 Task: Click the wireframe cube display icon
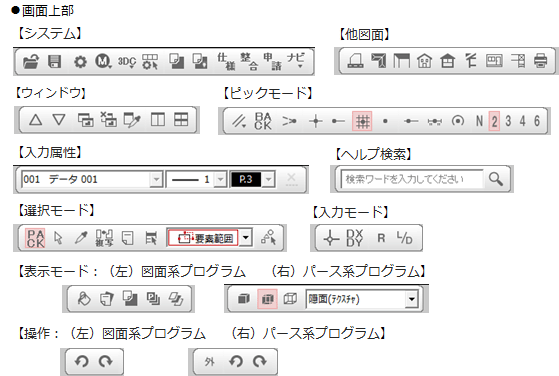pyautogui.click(x=290, y=299)
